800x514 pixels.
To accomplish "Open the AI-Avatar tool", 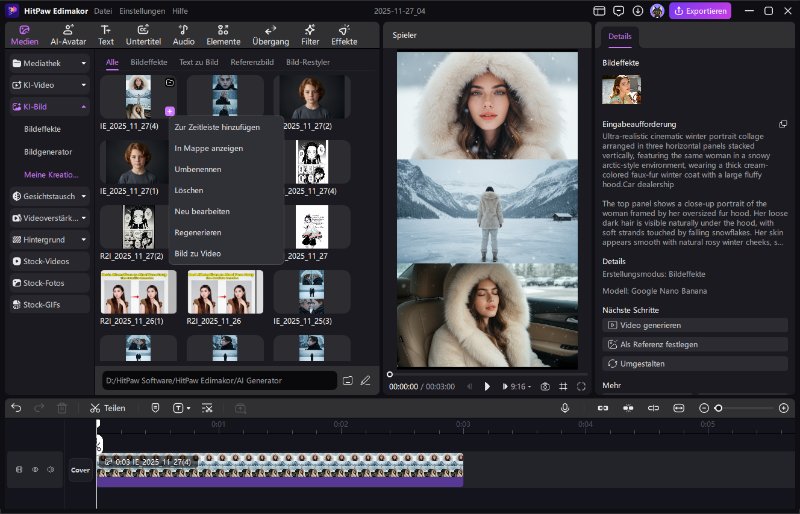I will pyautogui.click(x=68, y=33).
